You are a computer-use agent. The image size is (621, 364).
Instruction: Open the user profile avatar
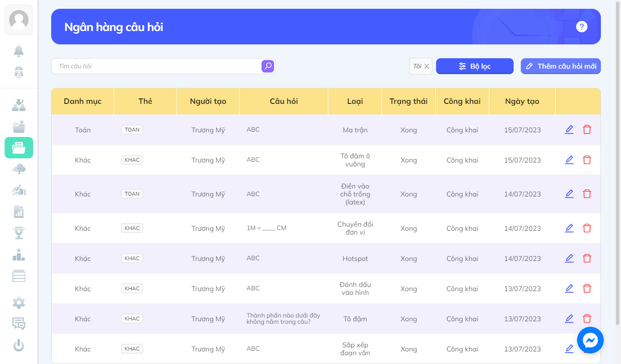(x=19, y=20)
